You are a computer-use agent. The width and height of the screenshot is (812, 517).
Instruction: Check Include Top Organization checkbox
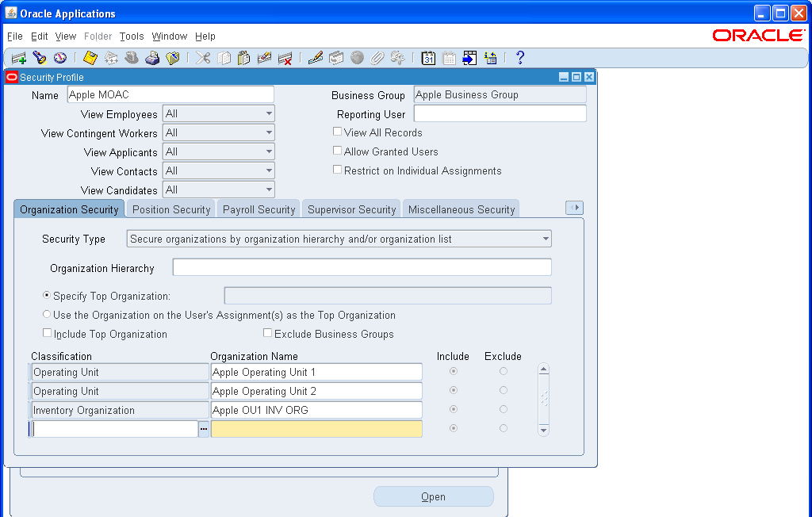(47, 333)
